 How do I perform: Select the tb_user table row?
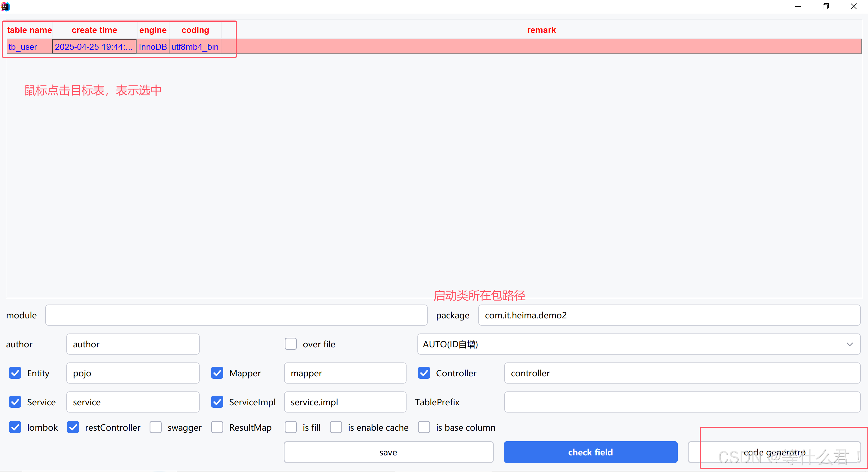pos(23,47)
